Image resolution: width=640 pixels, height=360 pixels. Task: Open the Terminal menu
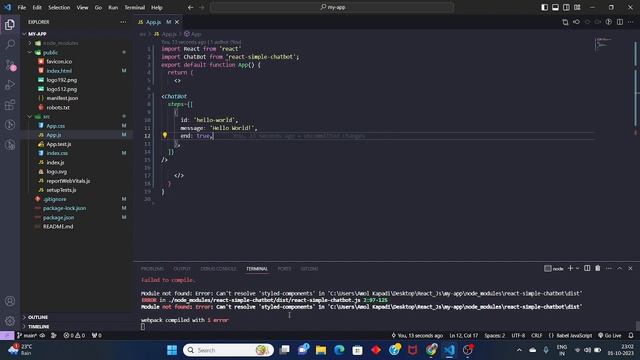pyautogui.click(x=135, y=7)
